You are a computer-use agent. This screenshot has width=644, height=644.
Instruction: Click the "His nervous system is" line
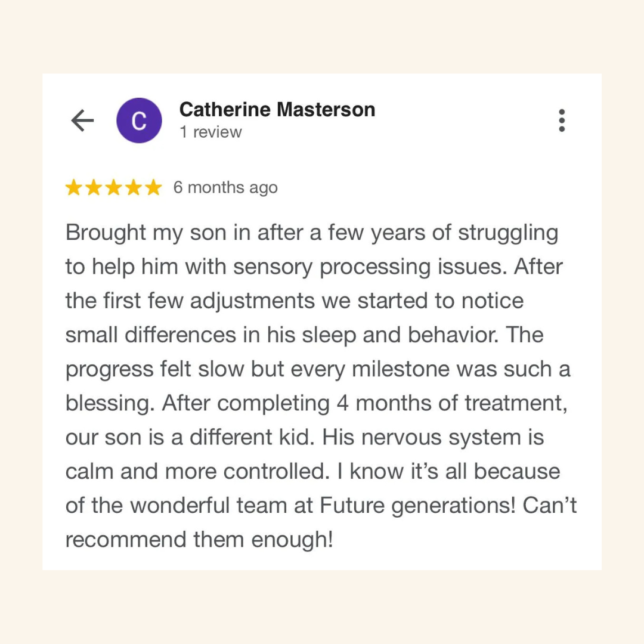coord(433,438)
